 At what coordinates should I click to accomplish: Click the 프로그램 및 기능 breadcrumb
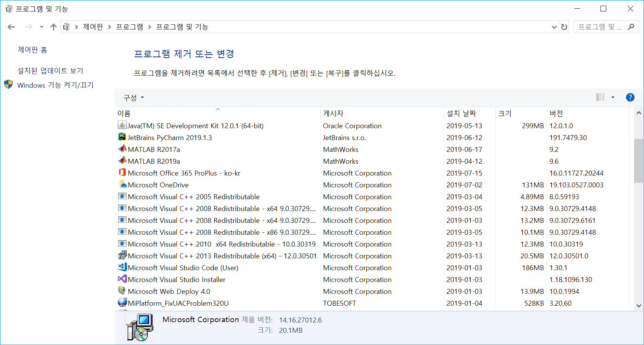click(x=182, y=27)
